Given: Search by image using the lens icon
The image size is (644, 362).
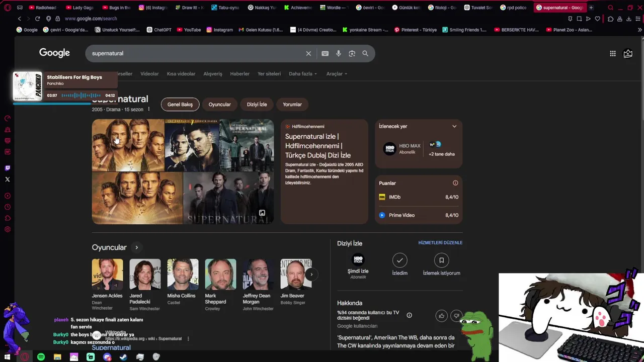Looking at the screenshot, I should click(x=352, y=53).
